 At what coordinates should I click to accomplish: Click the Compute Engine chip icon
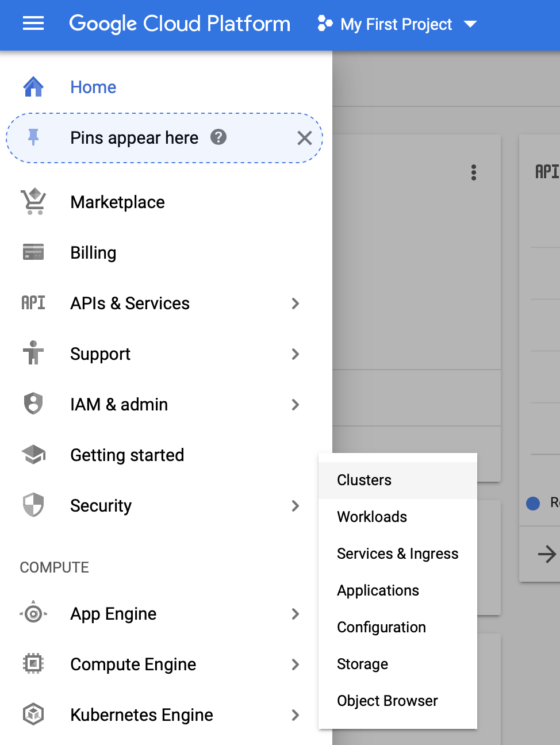[x=33, y=664]
